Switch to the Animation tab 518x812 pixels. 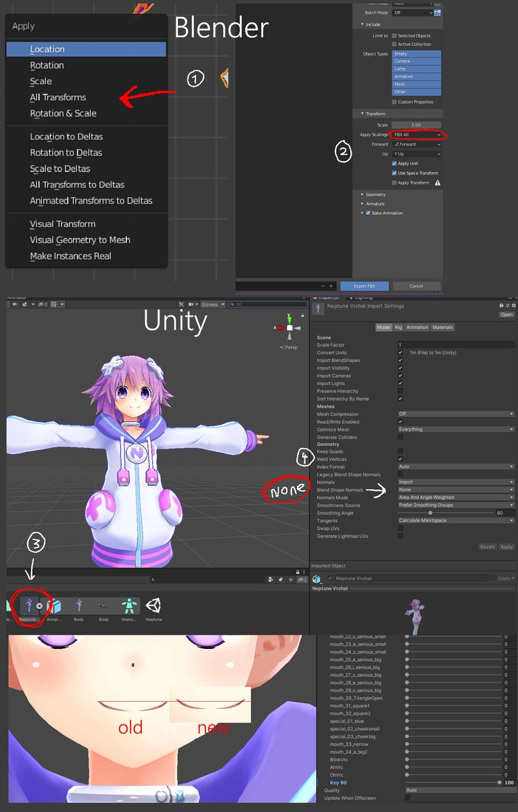(x=417, y=328)
